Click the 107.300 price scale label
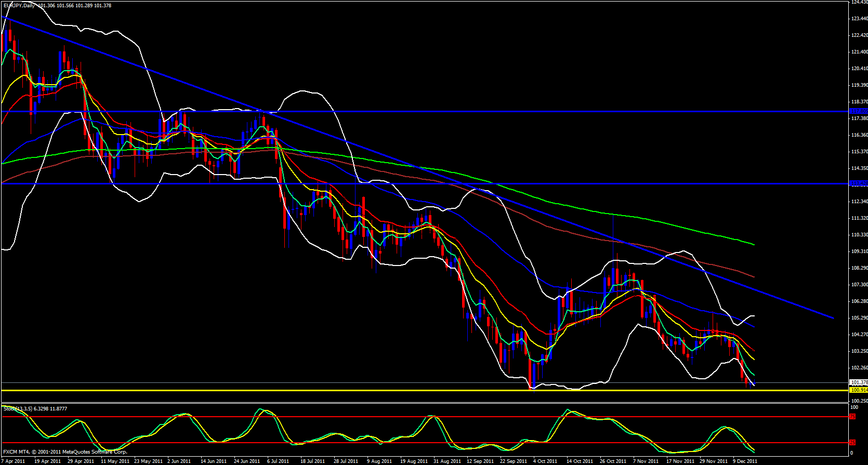Viewport: 868px width, 465px height. [858, 285]
